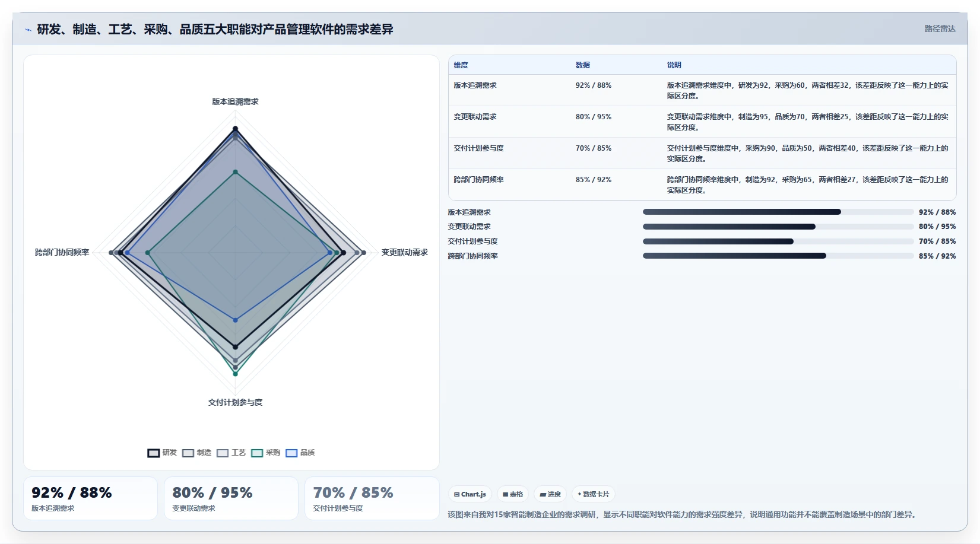Click the 表格 tag
The height and width of the screenshot is (544, 980).
point(513,494)
